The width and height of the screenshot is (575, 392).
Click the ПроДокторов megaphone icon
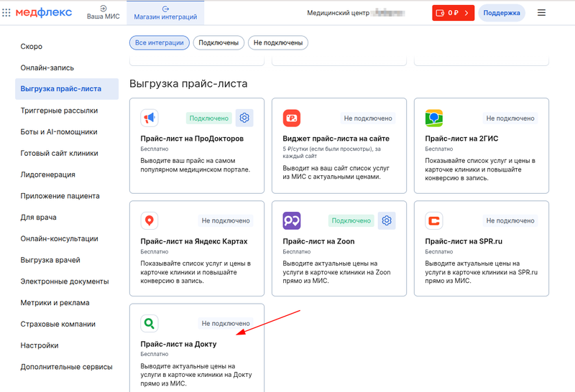point(149,118)
